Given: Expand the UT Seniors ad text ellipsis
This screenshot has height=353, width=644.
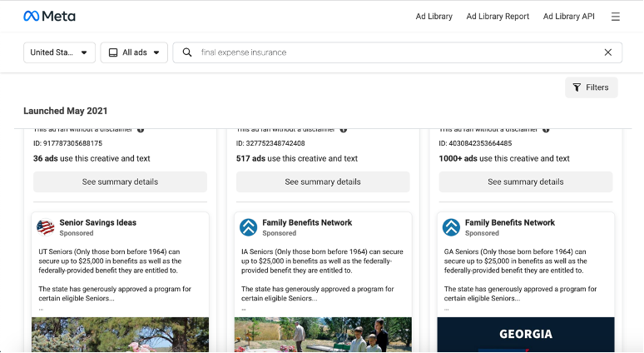Looking at the screenshot, I should (41, 310).
